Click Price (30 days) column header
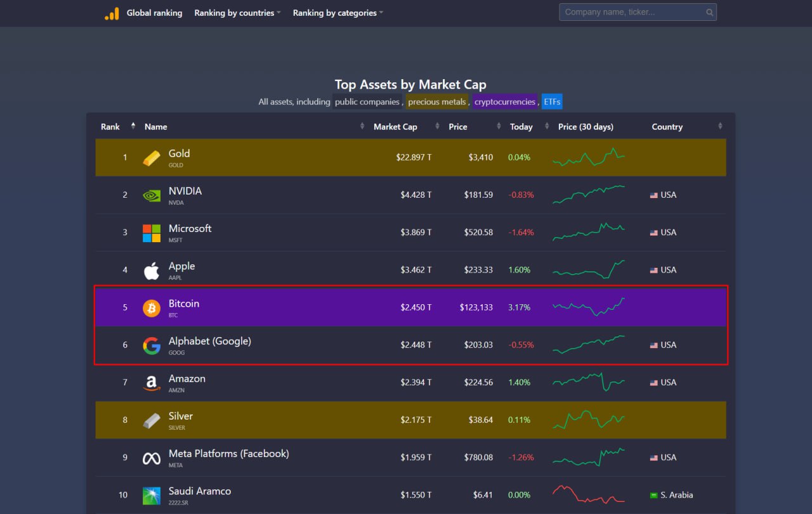 point(586,127)
